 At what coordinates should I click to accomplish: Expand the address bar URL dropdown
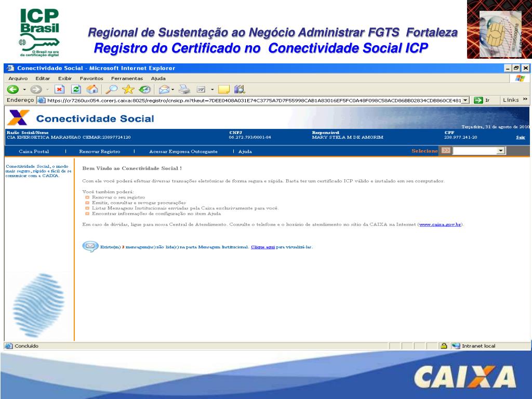(465, 100)
